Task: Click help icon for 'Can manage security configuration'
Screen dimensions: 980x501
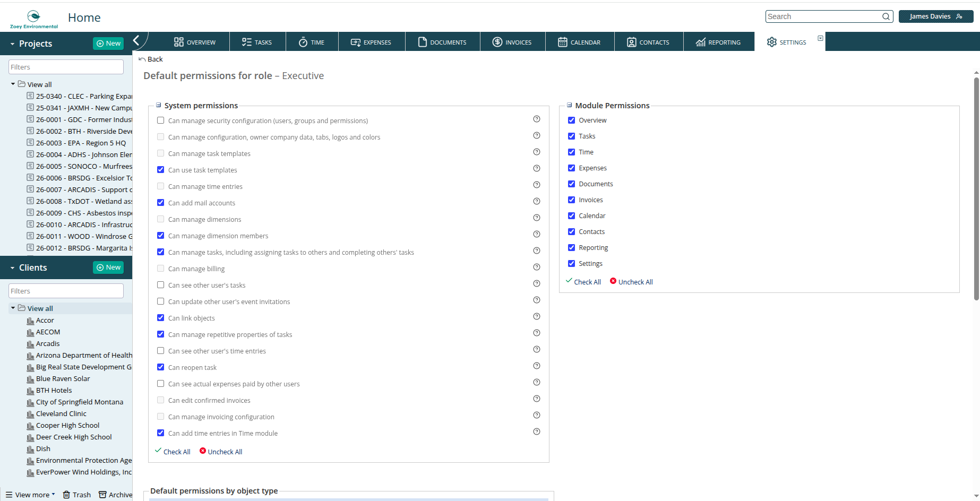Action: coord(537,119)
